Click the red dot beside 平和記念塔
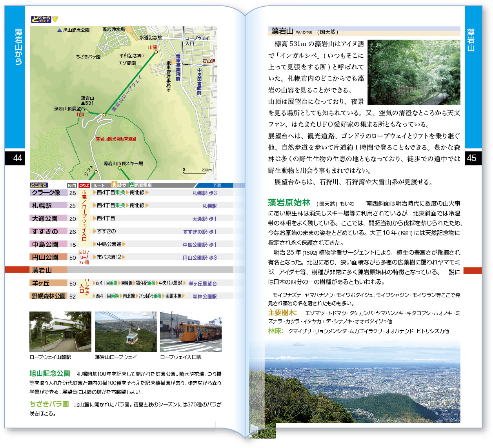 click(x=143, y=55)
